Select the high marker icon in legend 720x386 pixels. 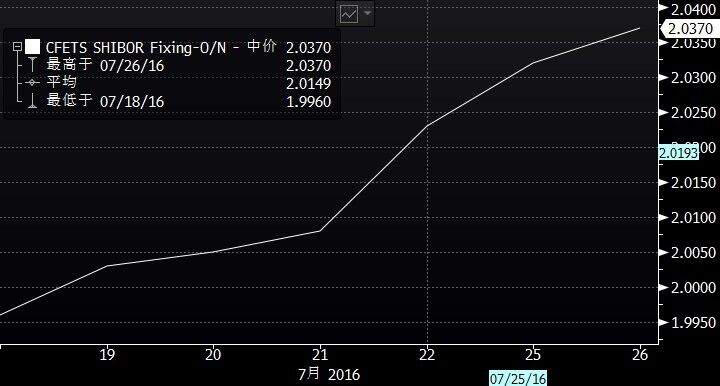pos(32,65)
